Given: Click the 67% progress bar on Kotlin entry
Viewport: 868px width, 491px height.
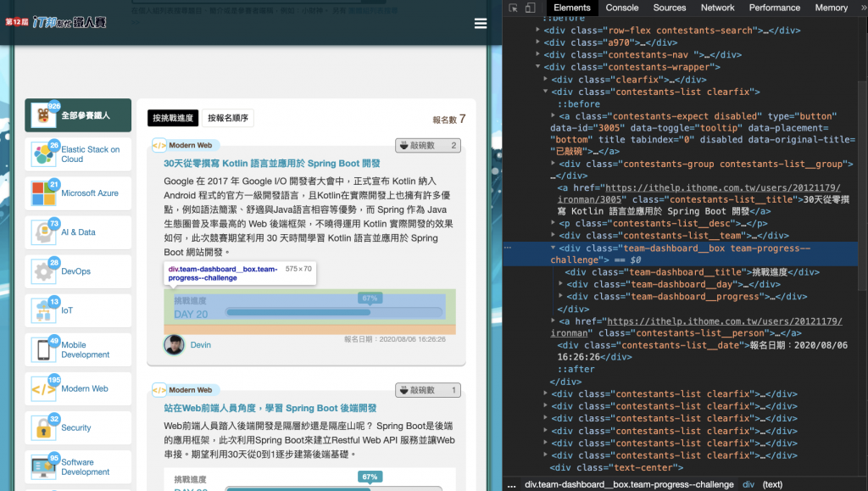Looking at the screenshot, I should [x=334, y=313].
